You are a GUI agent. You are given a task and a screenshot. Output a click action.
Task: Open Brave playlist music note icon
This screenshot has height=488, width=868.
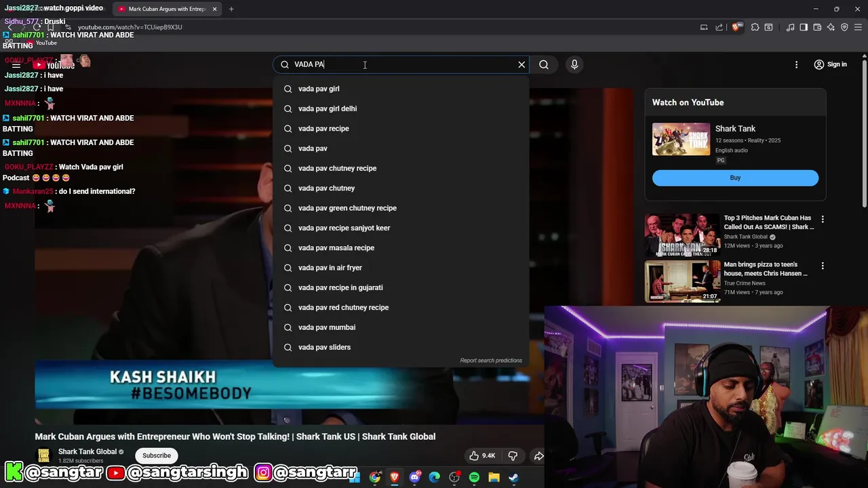pyautogui.click(x=790, y=27)
